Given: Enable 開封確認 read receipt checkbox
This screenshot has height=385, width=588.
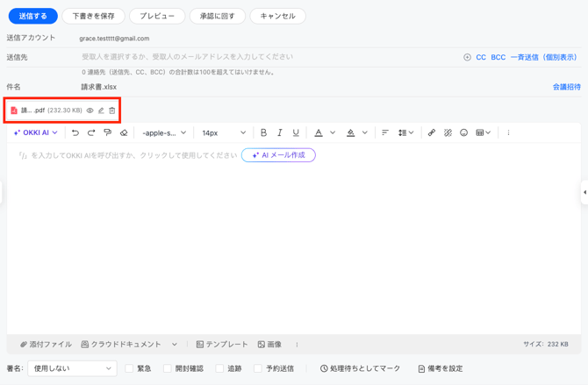Looking at the screenshot, I should pos(168,368).
